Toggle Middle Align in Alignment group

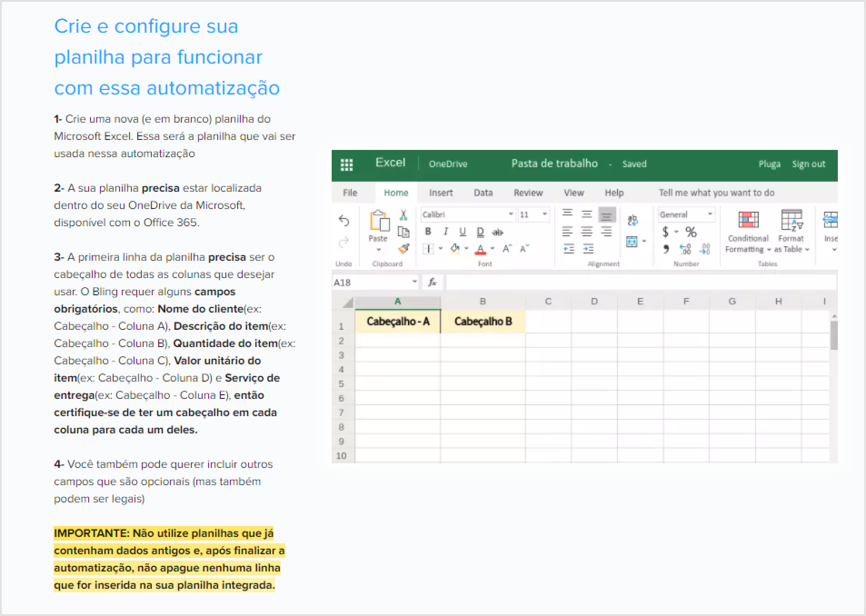(587, 214)
